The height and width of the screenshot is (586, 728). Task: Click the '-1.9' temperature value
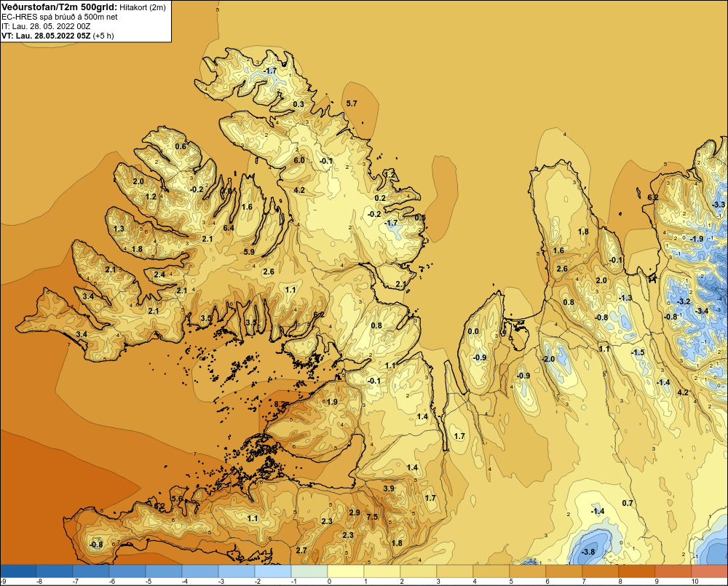click(x=697, y=239)
